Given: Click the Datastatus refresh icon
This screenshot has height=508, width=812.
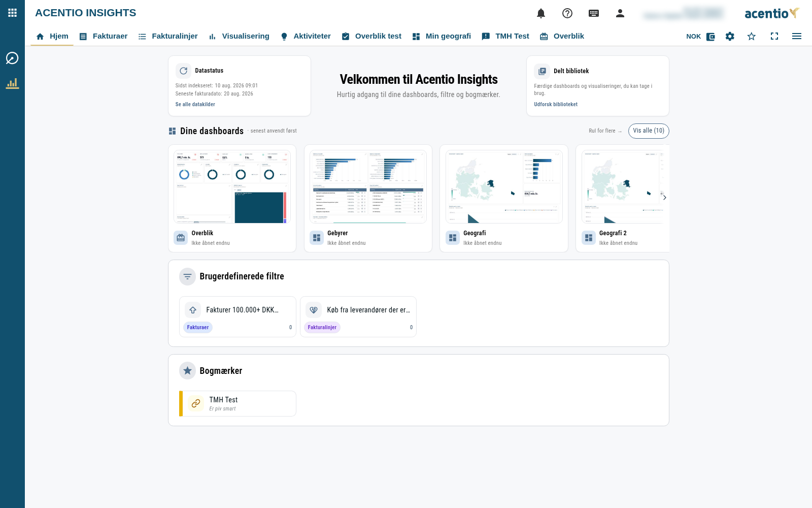Looking at the screenshot, I should pos(184,71).
